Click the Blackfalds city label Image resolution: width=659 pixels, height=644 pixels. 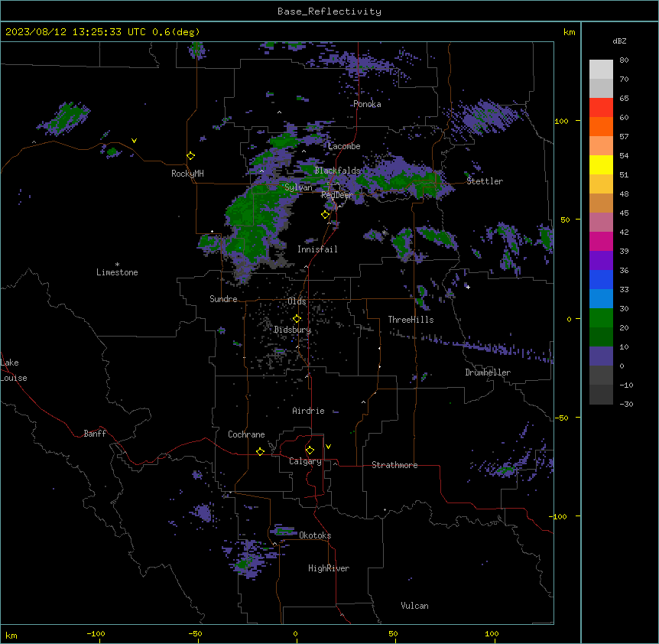pyautogui.click(x=337, y=171)
